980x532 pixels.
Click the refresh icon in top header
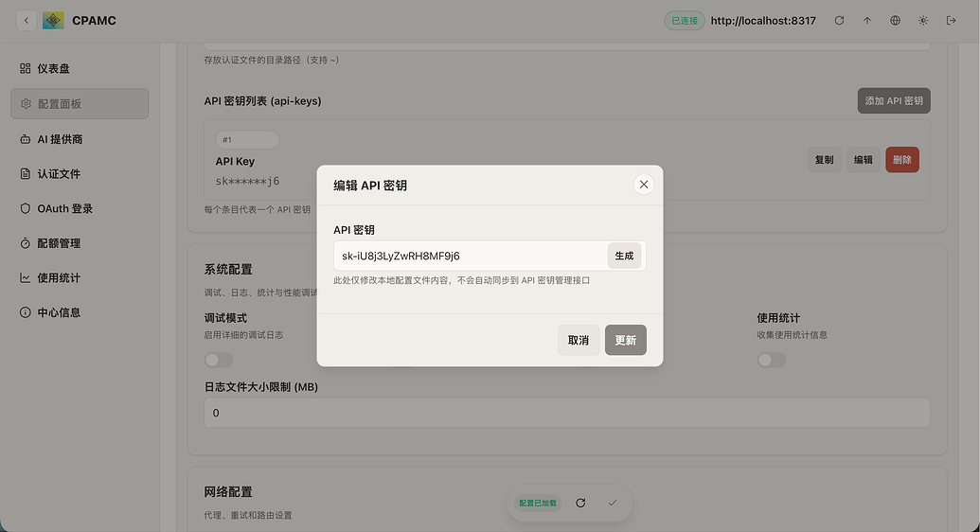coord(839,21)
